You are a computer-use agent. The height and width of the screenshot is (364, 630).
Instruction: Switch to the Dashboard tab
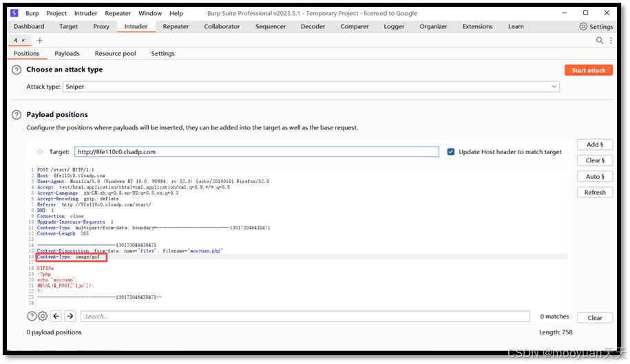[x=29, y=26]
